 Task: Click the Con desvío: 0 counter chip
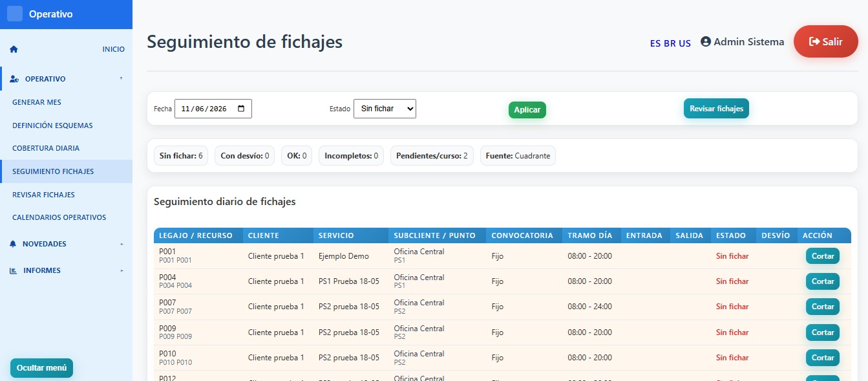pyautogui.click(x=245, y=156)
